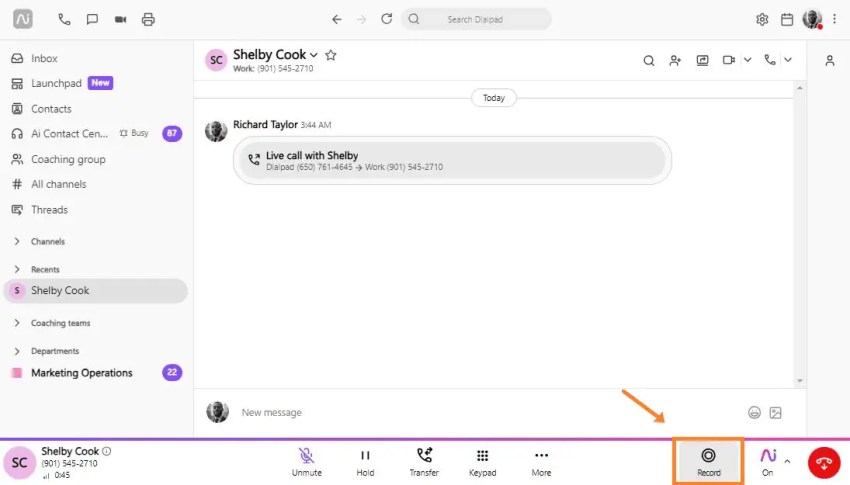
Task: Open Shelby Cook name dropdown
Action: pyautogui.click(x=313, y=55)
